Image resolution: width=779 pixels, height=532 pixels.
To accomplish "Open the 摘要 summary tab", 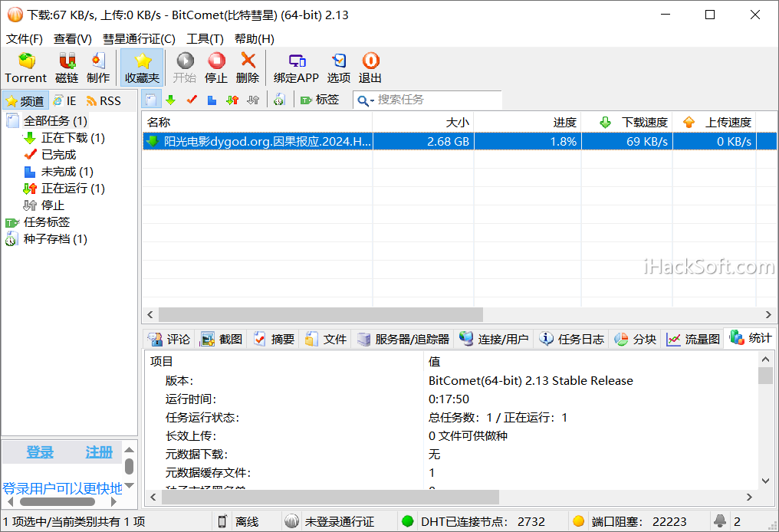I will tap(274, 339).
